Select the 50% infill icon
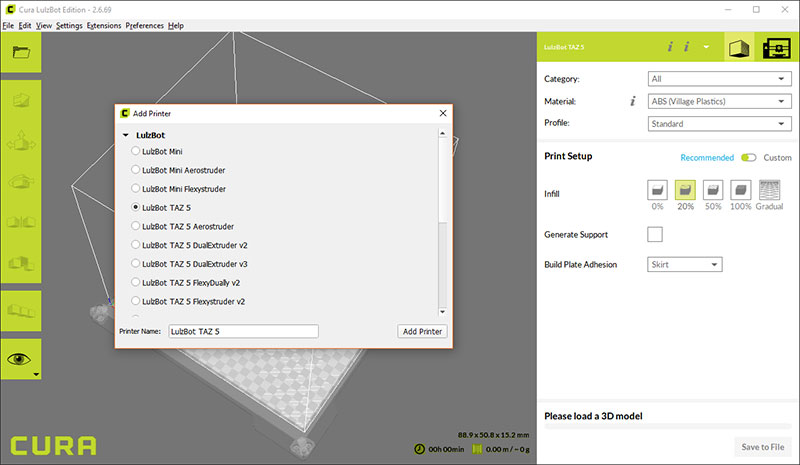This screenshot has height=465, width=800. (x=713, y=190)
